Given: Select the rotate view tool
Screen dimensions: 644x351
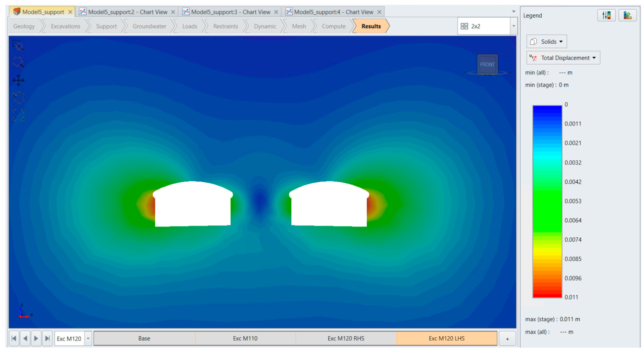Looking at the screenshot, I should 19,97.
